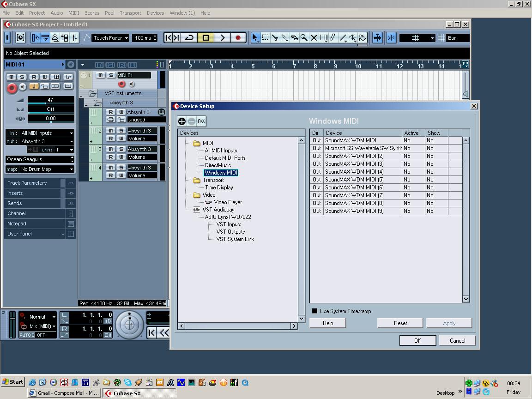Viewport: 532px width, 399px height.
Task: Open the chn: 1 channel dropdown
Action: pos(57,150)
